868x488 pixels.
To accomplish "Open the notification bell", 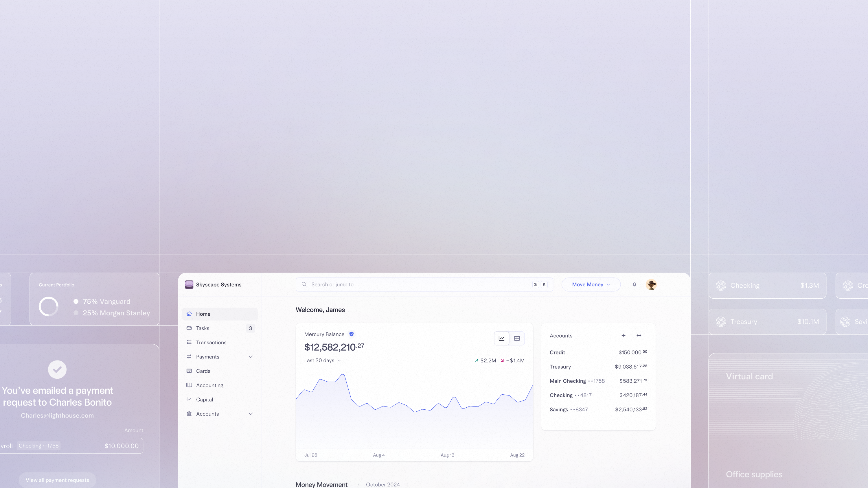I will pos(635,284).
